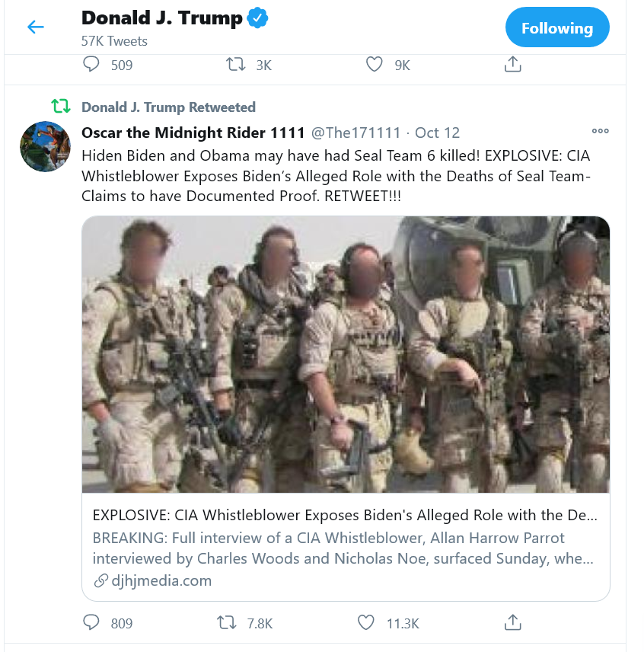Retweet the tweet with 7.8K retweets
This screenshot has height=652, width=644.
pyautogui.click(x=227, y=623)
